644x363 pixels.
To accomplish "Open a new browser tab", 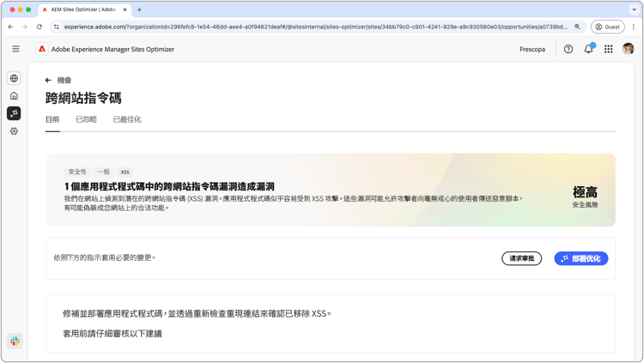I will click(x=139, y=9).
